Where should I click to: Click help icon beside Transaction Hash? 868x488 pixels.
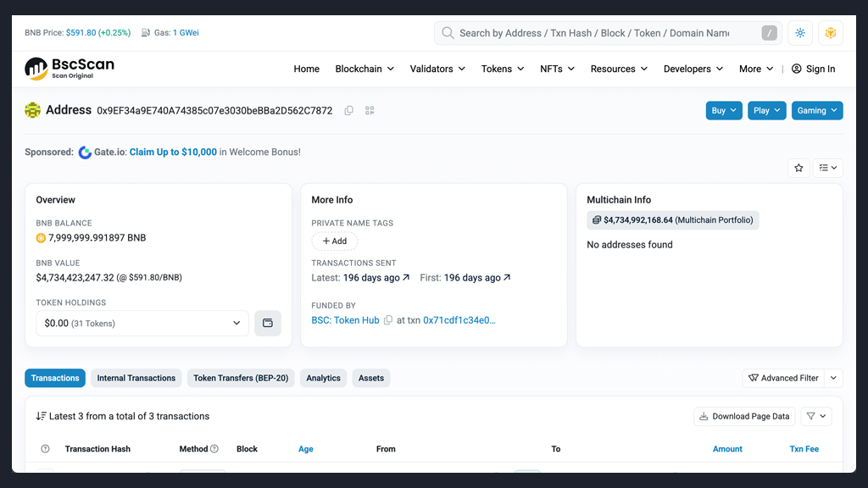(46, 449)
